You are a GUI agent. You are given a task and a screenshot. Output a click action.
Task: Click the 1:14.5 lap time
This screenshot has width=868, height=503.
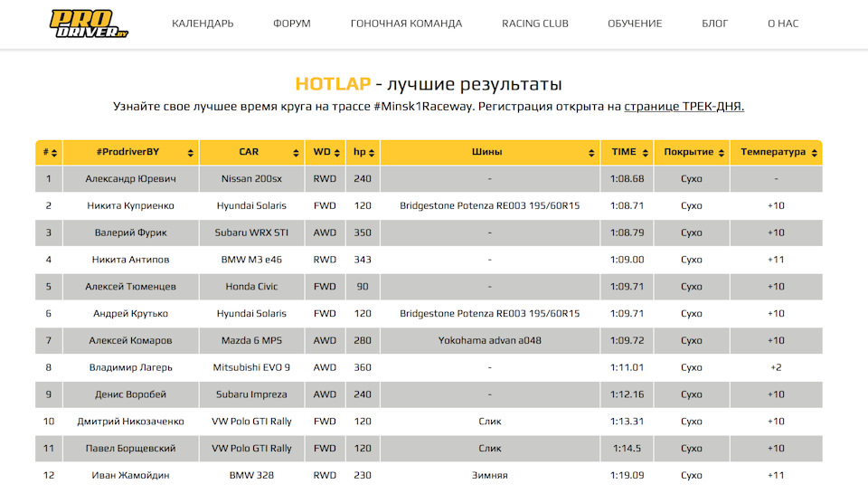tap(627, 448)
